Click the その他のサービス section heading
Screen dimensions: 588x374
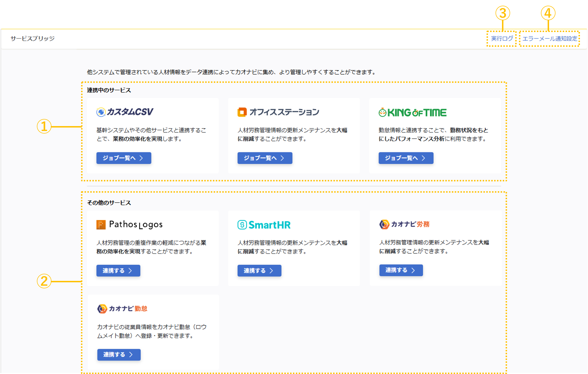coord(109,203)
